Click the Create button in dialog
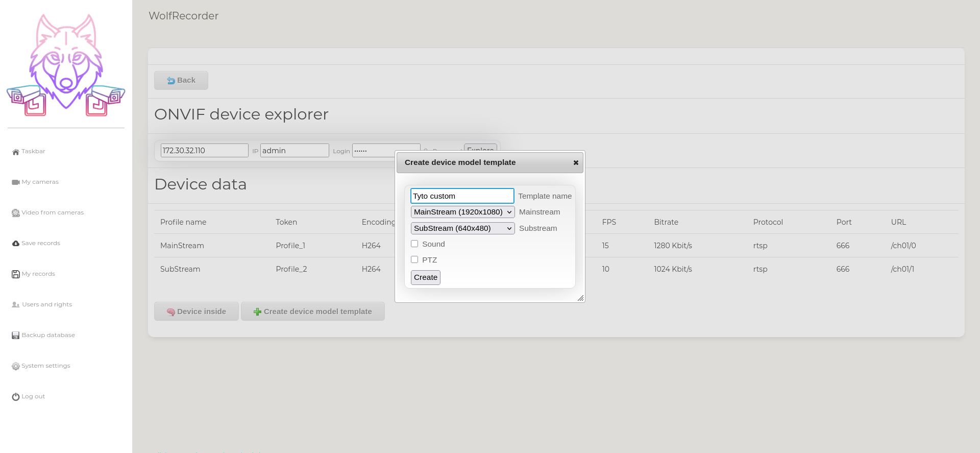Image resolution: width=980 pixels, height=453 pixels. point(425,277)
